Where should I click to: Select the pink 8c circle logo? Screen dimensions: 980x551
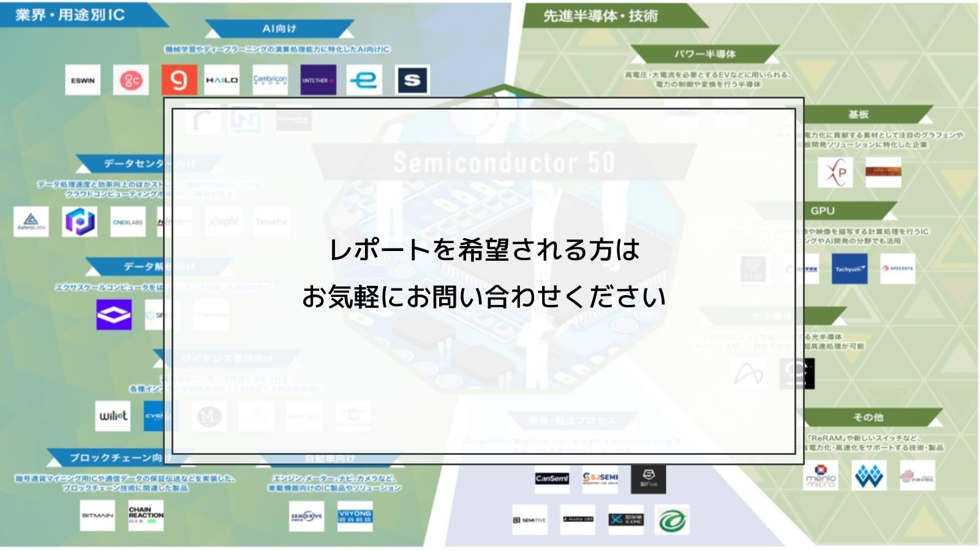131,80
